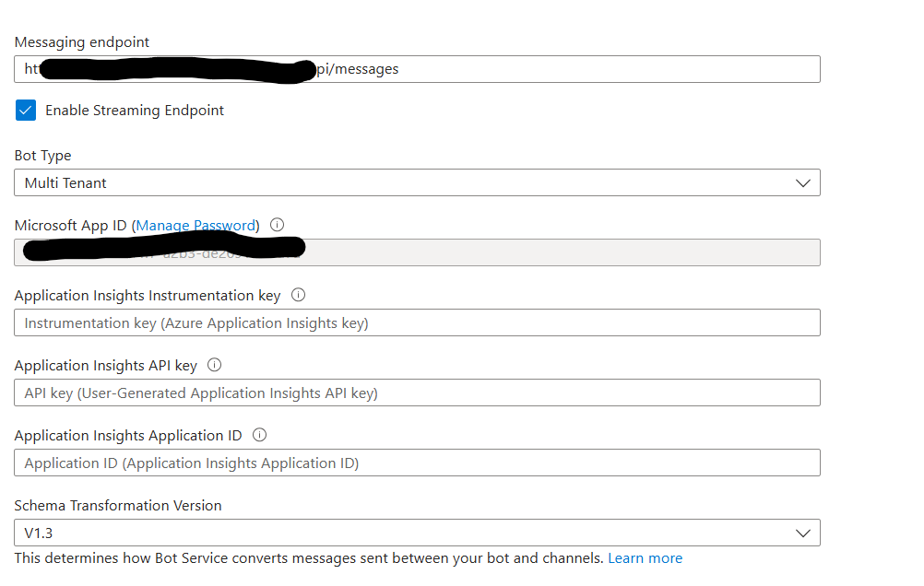Click the Schema Transformation Version dropdown chevron
Image resolution: width=924 pixels, height=586 pixels.
coord(803,533)
